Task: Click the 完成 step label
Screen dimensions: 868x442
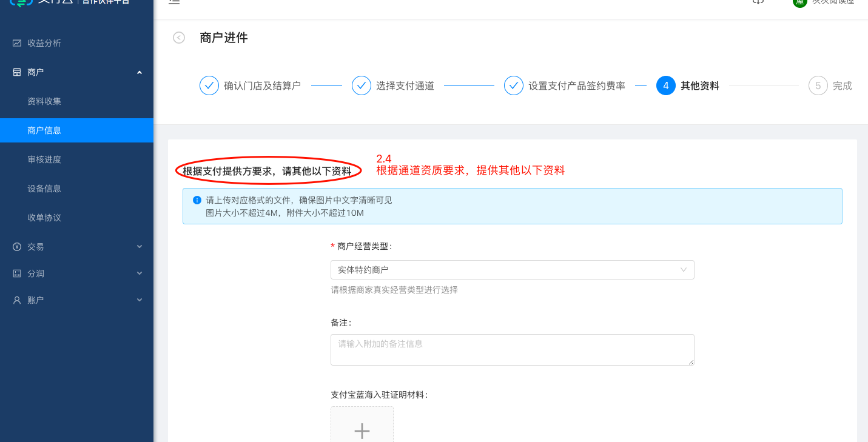Action: (843, 86)
